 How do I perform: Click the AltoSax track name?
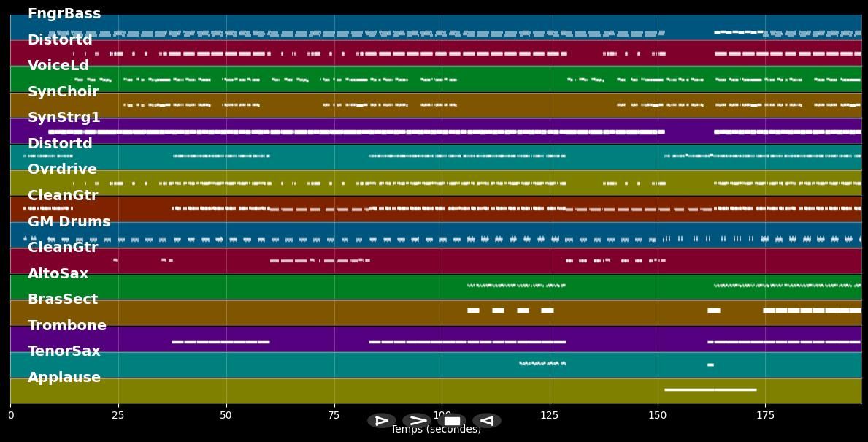tap(58, 274)
